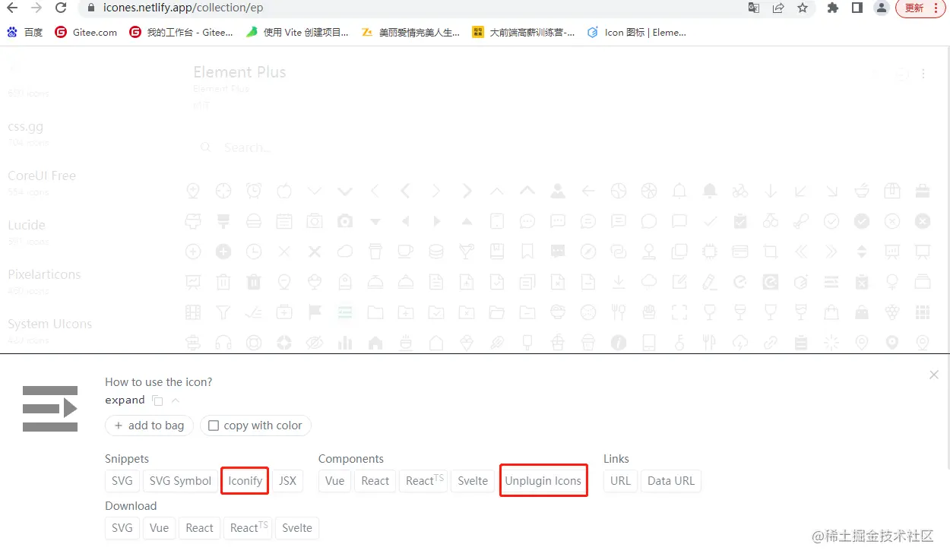950x560 pixels.
Task: Select the headset icon in grid
Action: [x=223, y=343]
